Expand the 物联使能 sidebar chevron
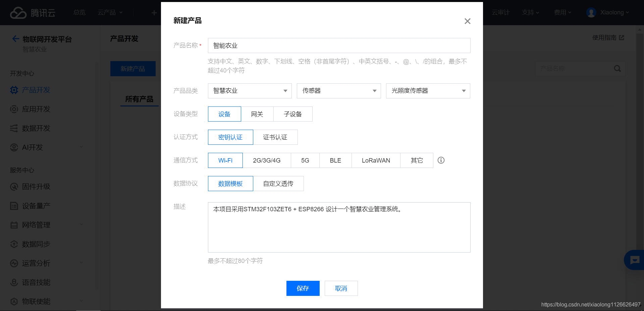This screenshot has width=644, height=311. tap(81, 301)
